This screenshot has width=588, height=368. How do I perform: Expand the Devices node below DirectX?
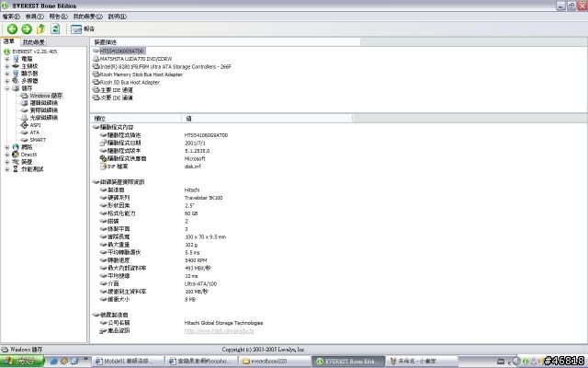(6, 162)
